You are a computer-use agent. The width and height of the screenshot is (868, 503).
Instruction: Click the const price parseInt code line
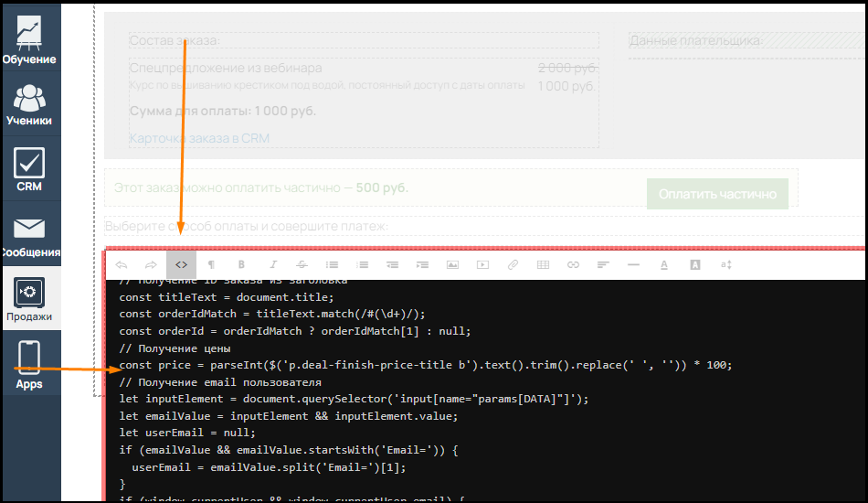426,365
